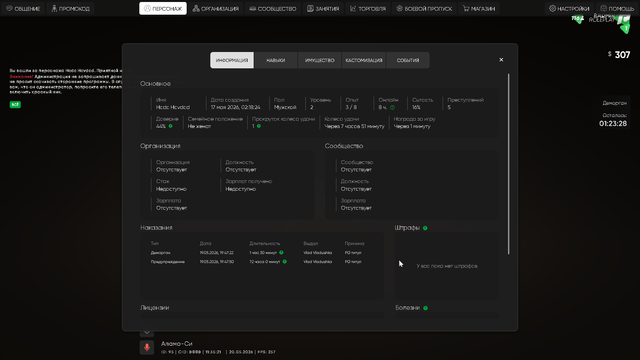This screenshot has height=360, width=640.
Task: Click the chevron above the microphone
Action: (x=147, y=332)
